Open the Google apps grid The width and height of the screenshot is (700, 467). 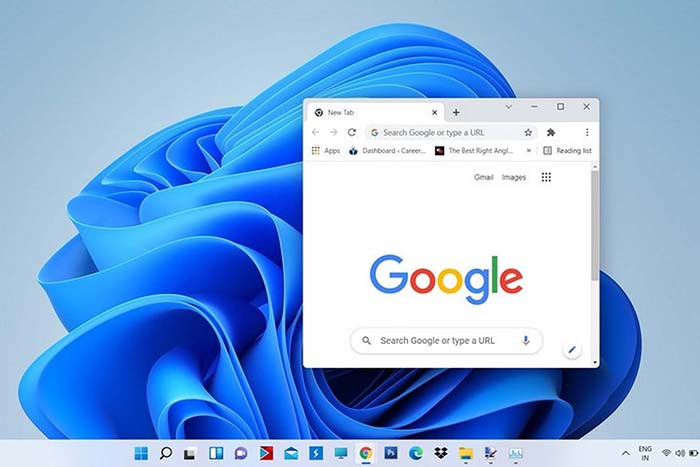(x=546, y=177)
